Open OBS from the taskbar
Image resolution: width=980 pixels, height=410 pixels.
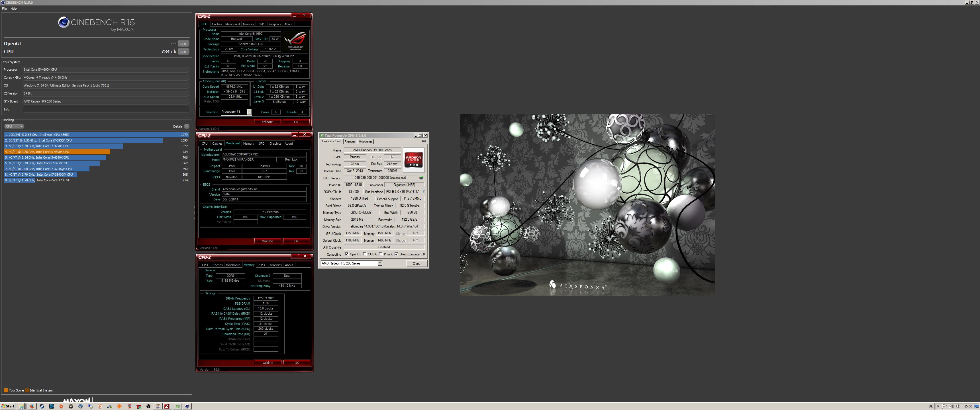[148, 406]
